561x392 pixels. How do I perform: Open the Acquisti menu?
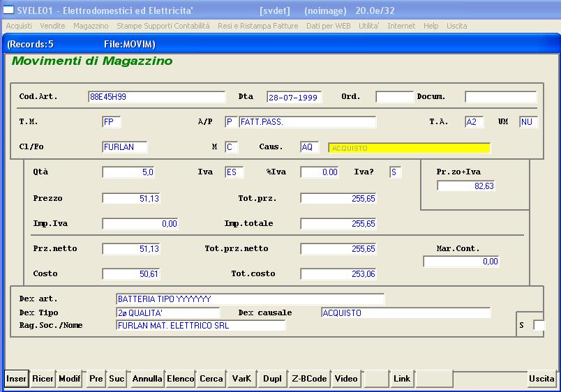click(19, 26)
